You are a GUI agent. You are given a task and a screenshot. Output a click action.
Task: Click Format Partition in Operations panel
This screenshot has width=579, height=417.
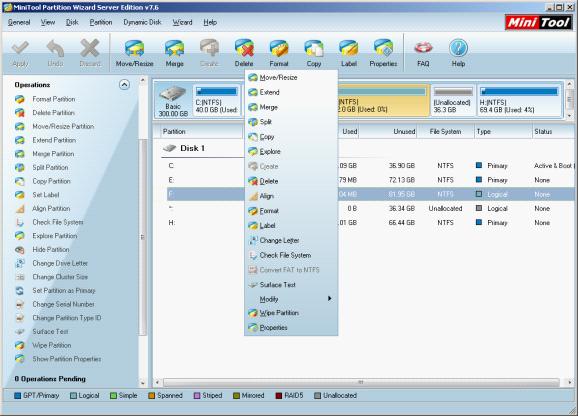coord(54,99)
